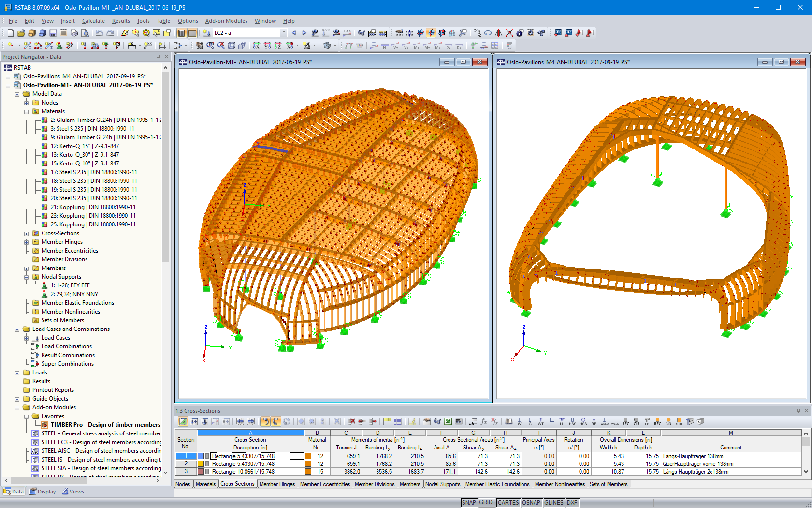Toggle SNAP in the status bar
The image size is (812, 508).
point(468,503)
